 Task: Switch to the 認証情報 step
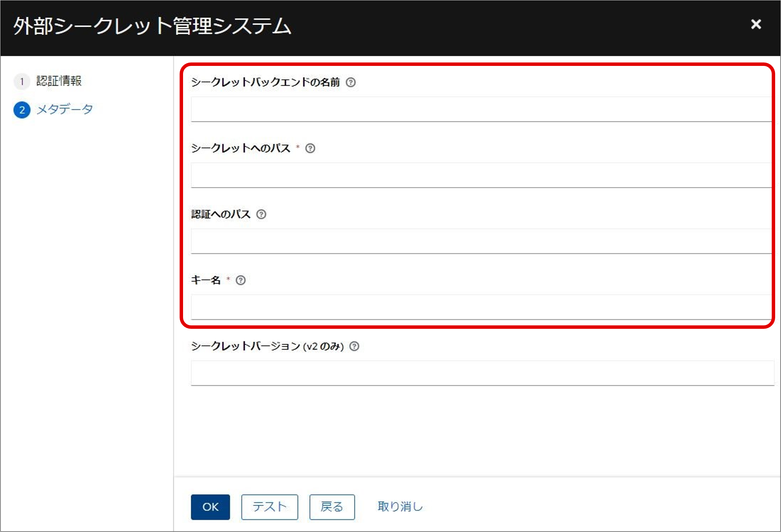click(x=59, y=82)
